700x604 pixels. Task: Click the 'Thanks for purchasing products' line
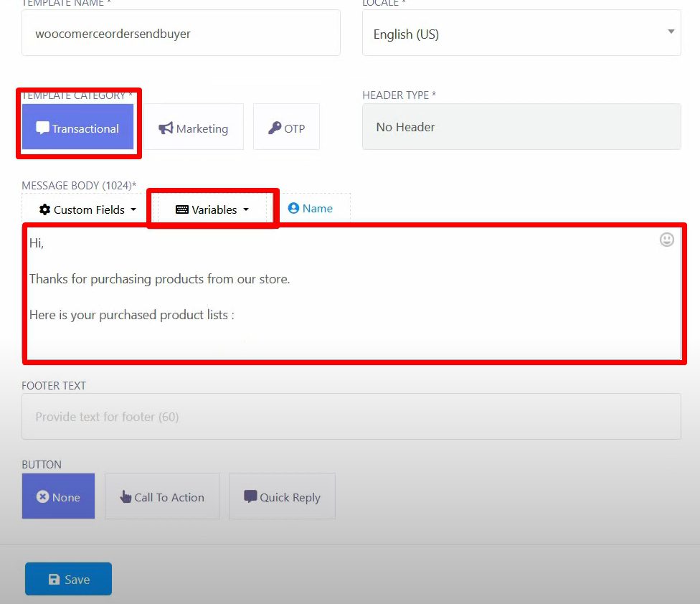tap(159, 279)
